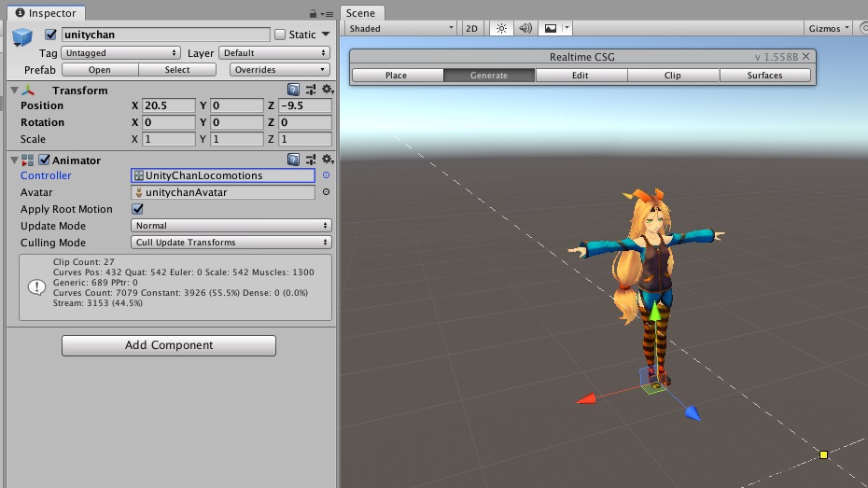The height and width of the screenshot is (488, 868).
Task: Close the Realtime CSG window
Action: [806, 56]
